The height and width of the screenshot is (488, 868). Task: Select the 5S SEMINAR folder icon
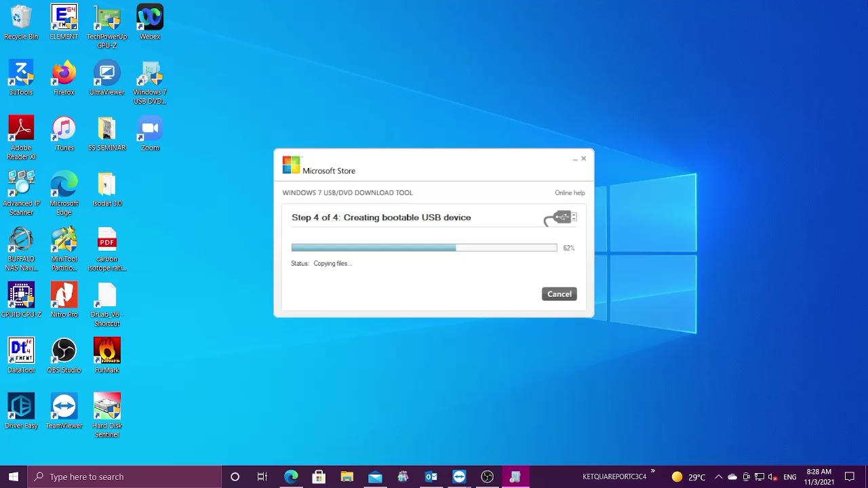point(107,134)
